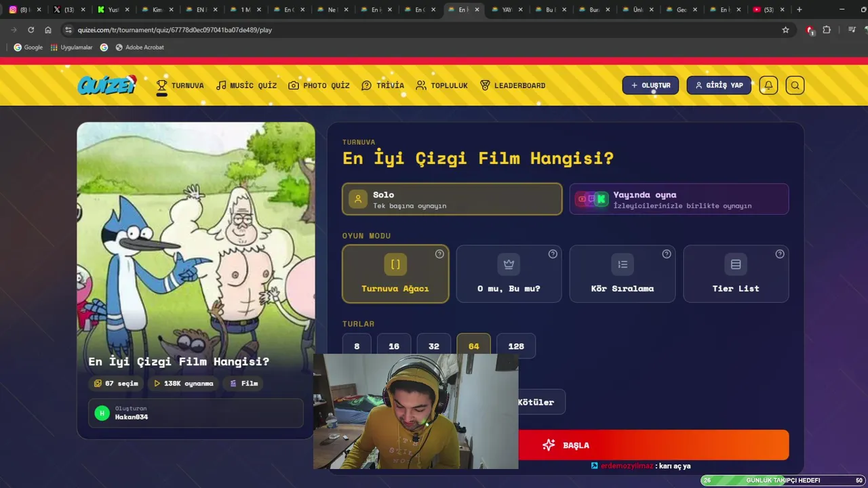Screen dimensions: 868x488
Task: Click the Google bookmark
Action: pyautogui.click(x=28, y=47)
